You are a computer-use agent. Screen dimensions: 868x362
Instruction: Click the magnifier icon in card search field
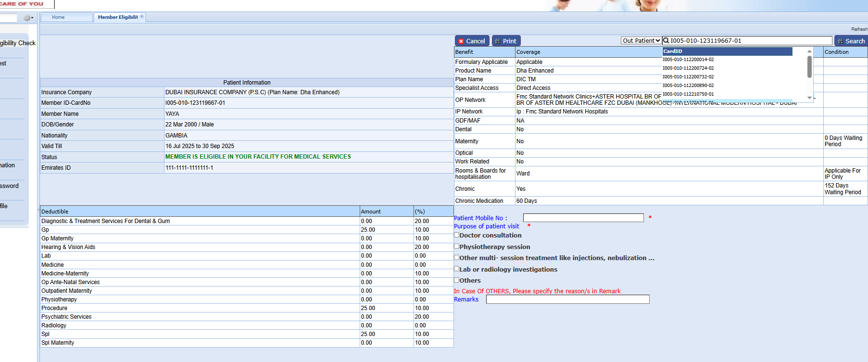pos(666,41)
